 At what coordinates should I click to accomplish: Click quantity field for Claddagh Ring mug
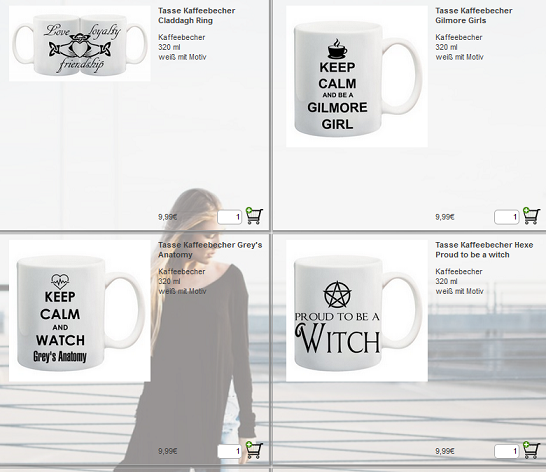point(229,217)
